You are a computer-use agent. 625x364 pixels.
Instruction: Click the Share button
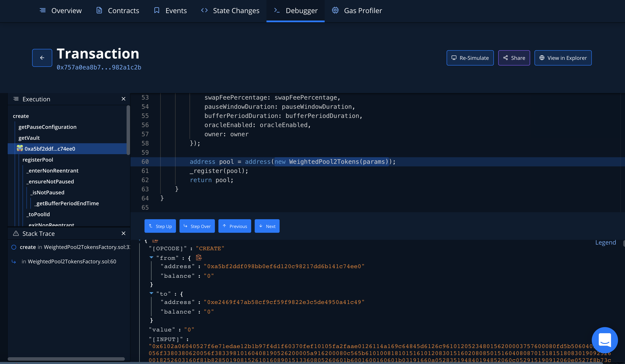click(514, 58)
